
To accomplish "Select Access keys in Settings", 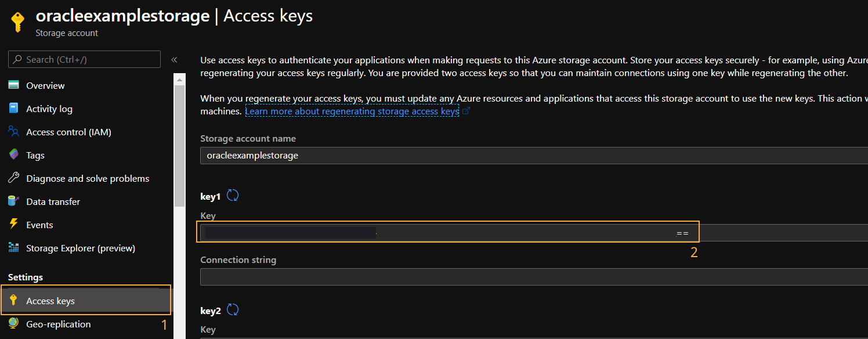I will (x=86, y=301).
